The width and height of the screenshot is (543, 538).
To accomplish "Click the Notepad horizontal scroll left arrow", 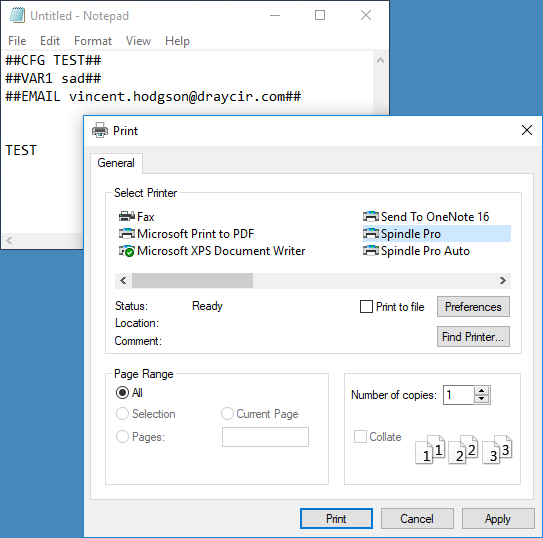I will 9,240.
